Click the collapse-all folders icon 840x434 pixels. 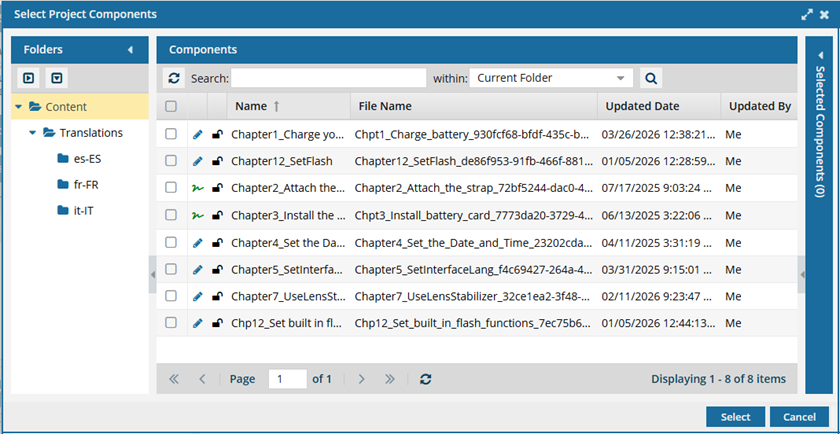coord(57,78)
